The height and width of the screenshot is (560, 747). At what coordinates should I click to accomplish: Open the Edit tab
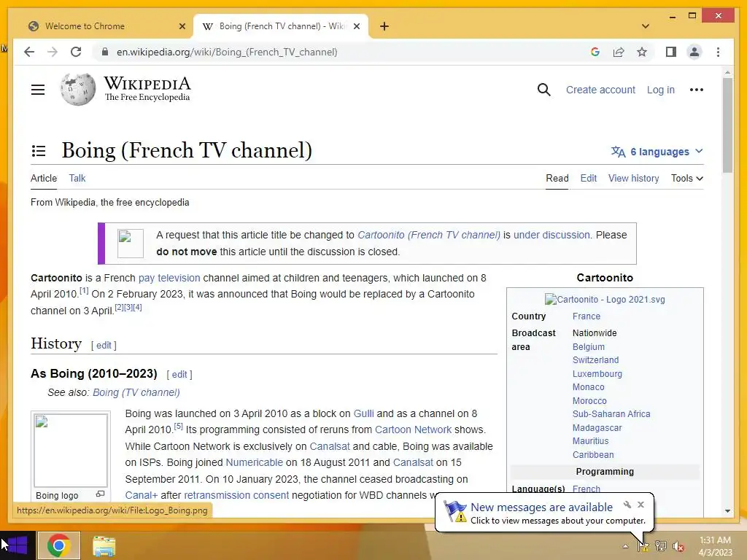589,178
